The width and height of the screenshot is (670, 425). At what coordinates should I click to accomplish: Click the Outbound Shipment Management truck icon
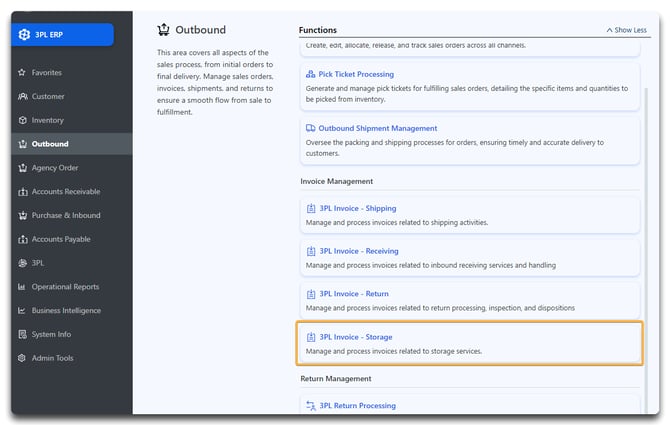(311, 129)
